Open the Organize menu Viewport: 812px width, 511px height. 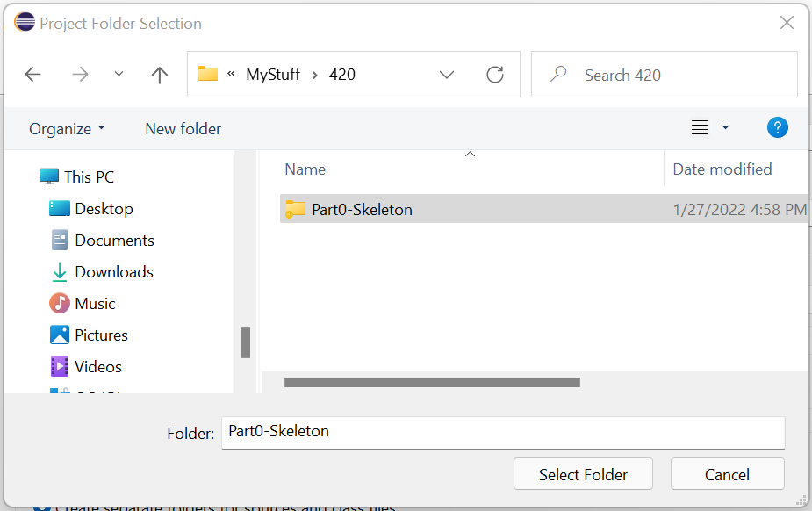(67, 129)
